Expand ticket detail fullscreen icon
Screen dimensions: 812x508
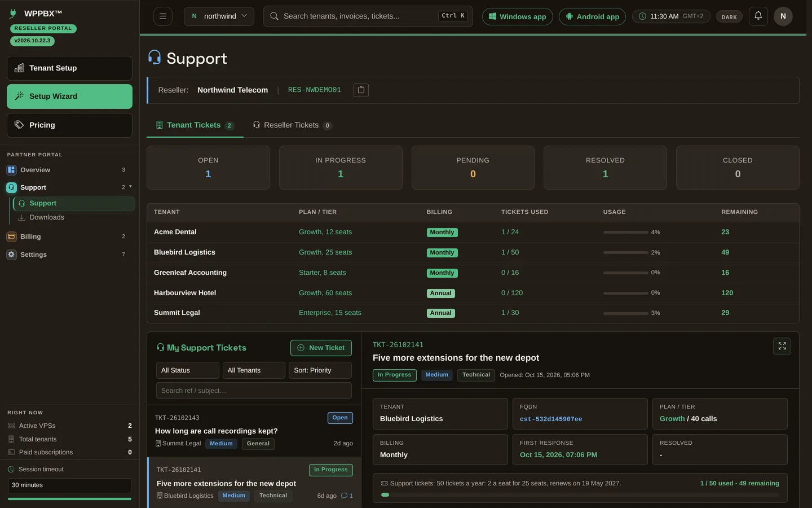click(x=782, y=346)
